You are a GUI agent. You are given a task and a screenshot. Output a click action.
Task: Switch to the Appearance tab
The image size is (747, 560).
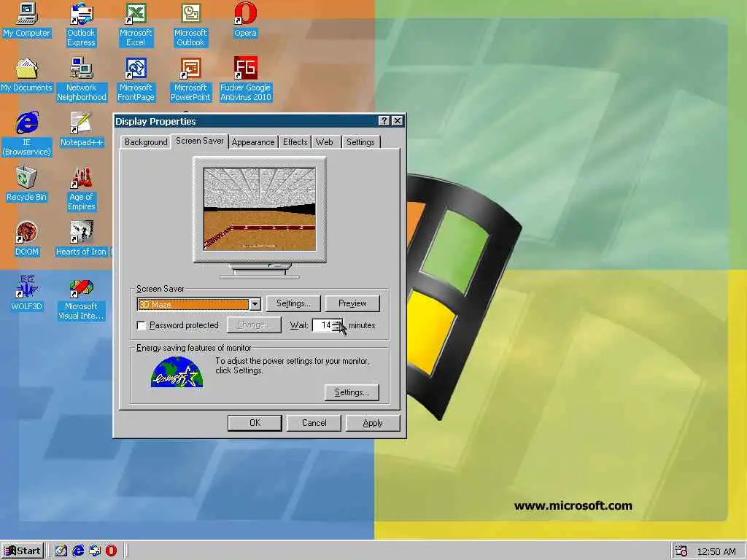point(253,142)
